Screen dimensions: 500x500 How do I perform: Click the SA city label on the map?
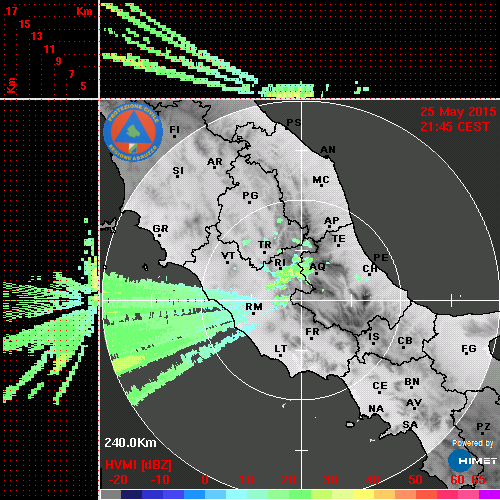410,425
